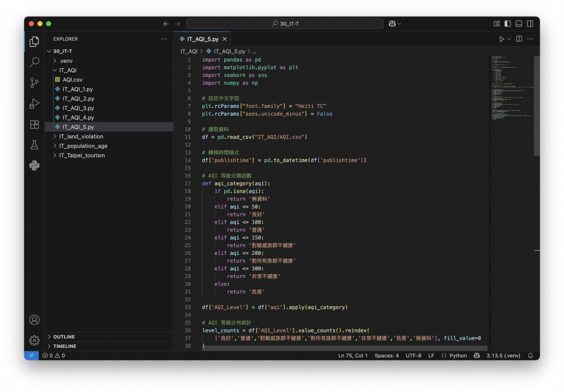
Task: Open AQI.csv in the explorer
Action: pos(109,79)
